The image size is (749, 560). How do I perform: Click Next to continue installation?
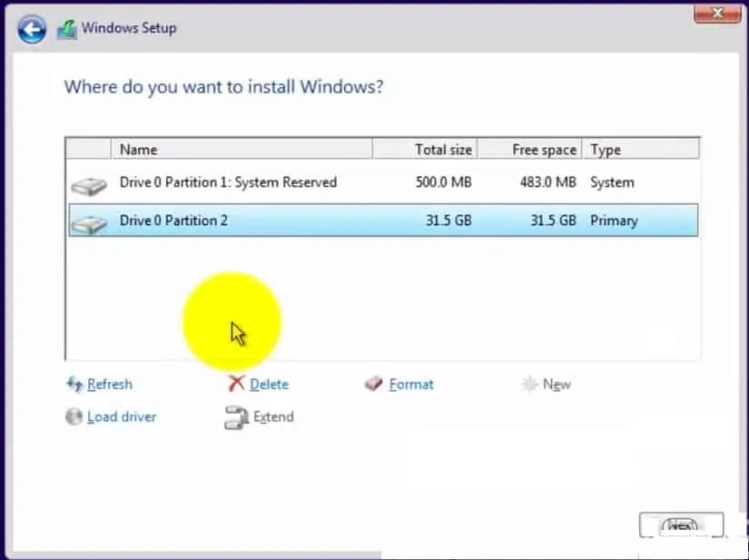click(681, 525)
